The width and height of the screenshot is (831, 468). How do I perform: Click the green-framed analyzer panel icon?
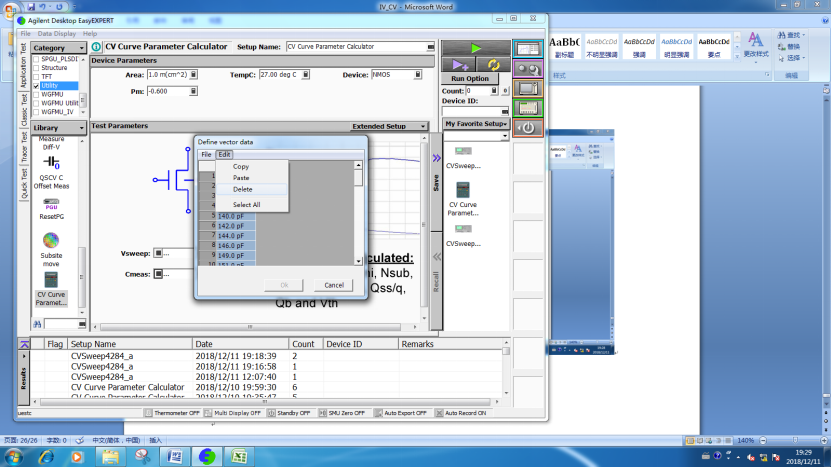click(x=528, y=108)
